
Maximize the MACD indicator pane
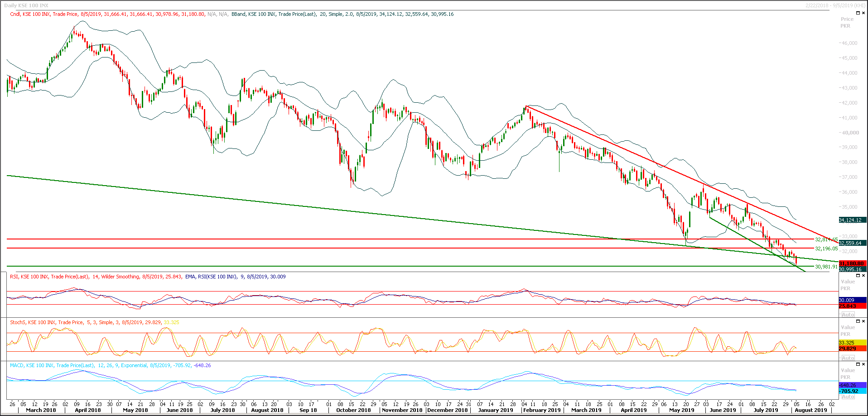click(x=858, y=364)
